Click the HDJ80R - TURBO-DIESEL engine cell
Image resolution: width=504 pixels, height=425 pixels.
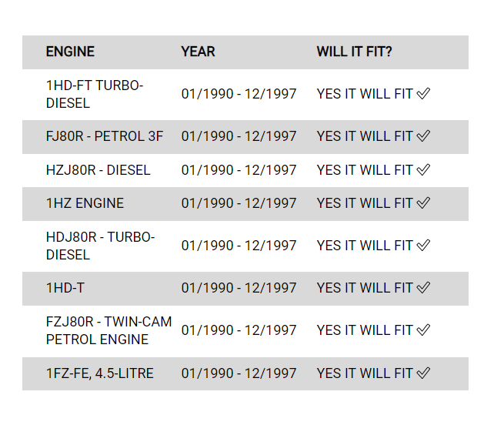pyautogui.click(x=100, y=246)
